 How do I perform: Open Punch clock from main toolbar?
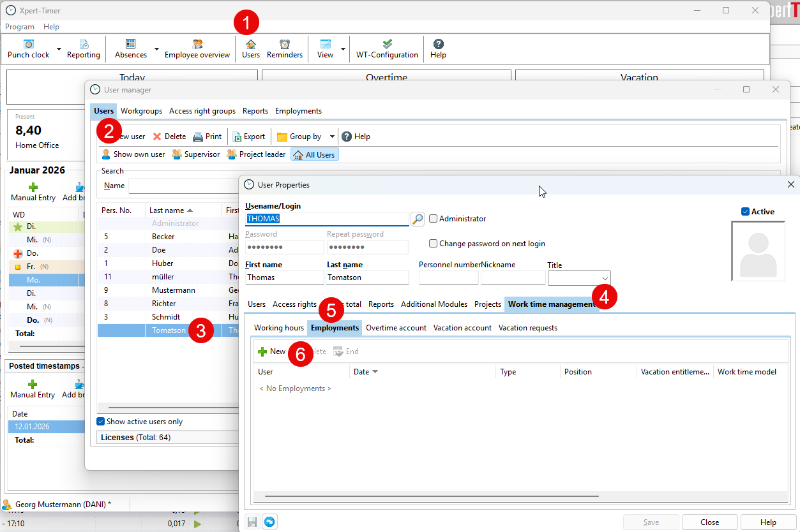[28, 48]
